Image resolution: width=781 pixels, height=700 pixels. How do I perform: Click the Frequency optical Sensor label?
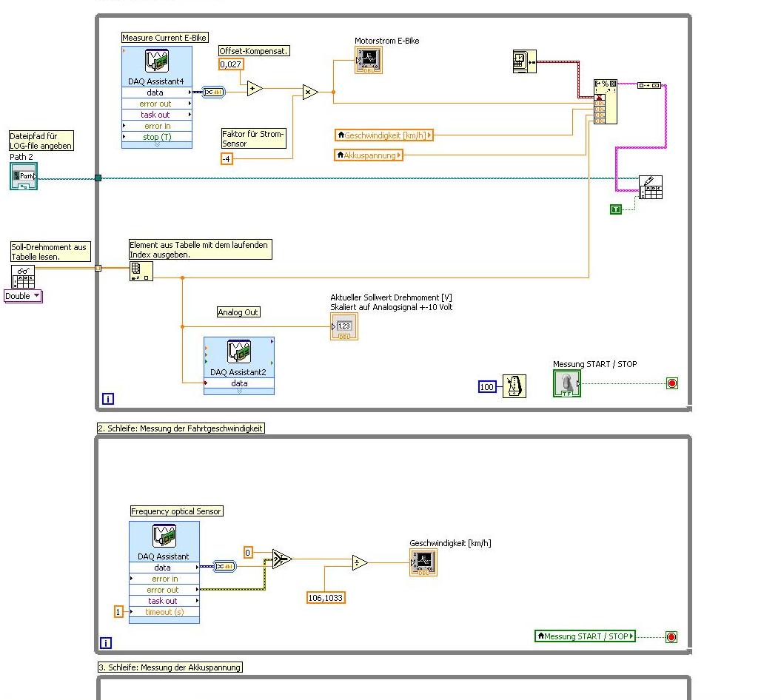[x=176, y=511]
